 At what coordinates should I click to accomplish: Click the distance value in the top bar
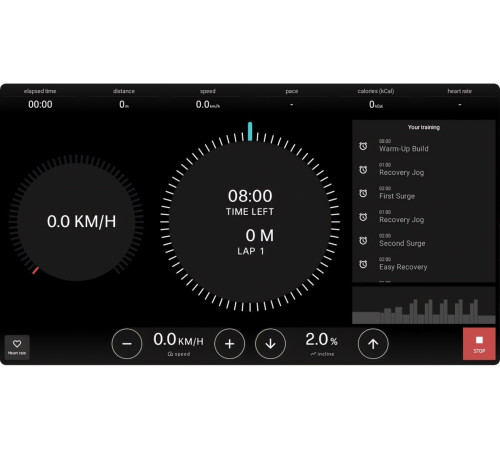click(x=124, y=105)
